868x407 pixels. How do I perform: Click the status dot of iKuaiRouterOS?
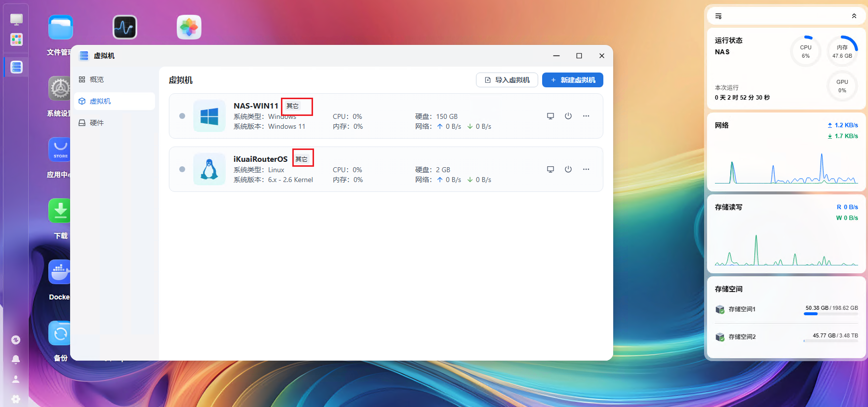coord(182,169)
